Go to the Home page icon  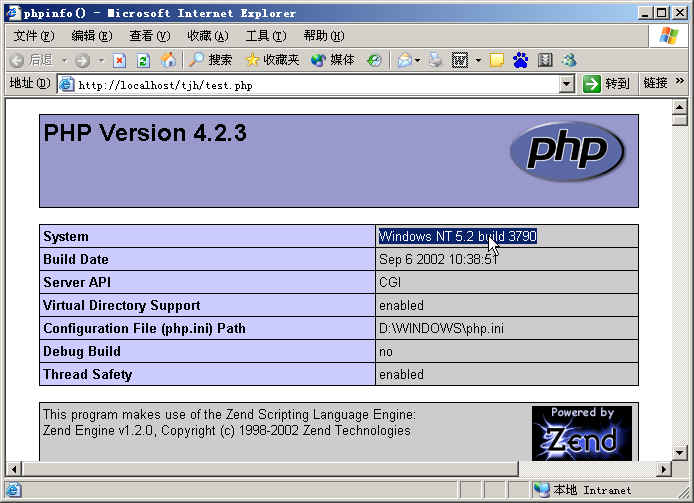click(x=168, y=60)
